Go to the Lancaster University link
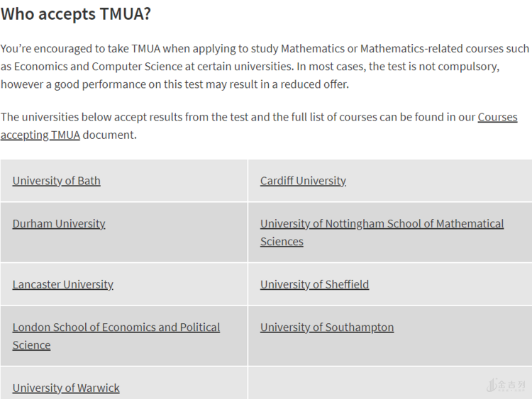This screenshot has width=532, height=399. [62, 284]
